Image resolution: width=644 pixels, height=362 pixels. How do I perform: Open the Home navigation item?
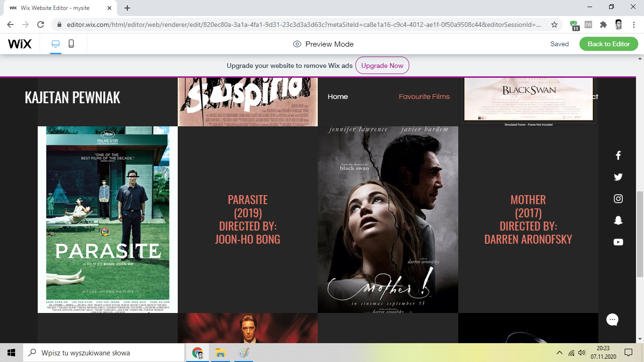point(338,97)
